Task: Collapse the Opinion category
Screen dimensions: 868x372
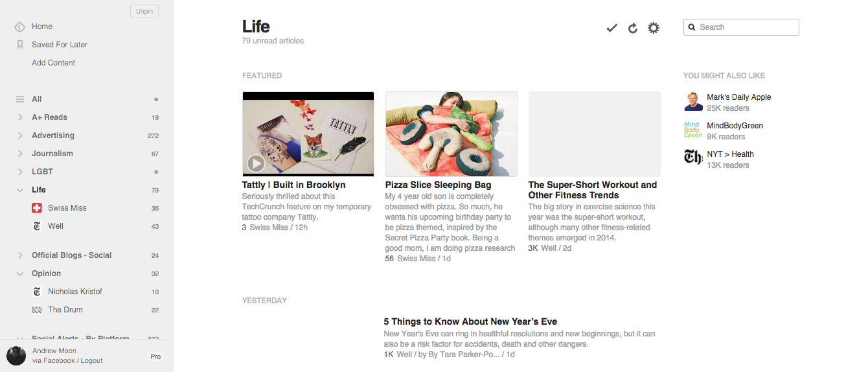Action: [20, 273]
